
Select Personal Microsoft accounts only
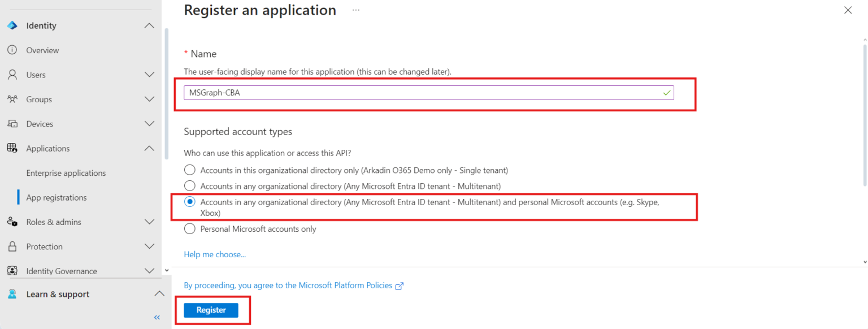pos(189,228)
